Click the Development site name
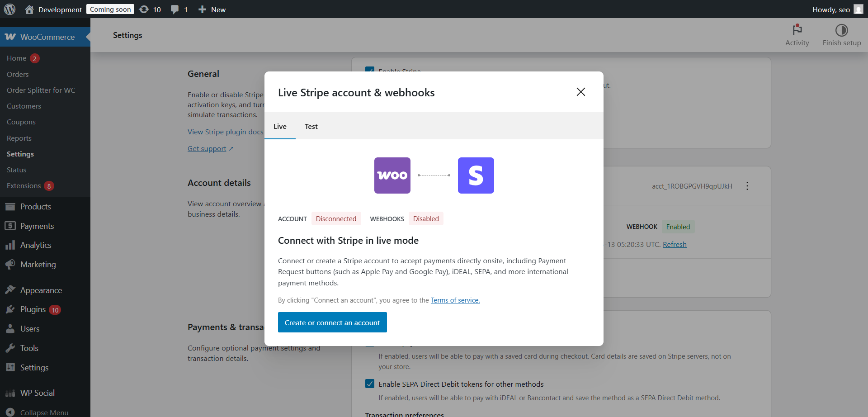Image resolution: width=868 pixels, height=417 pixels. pyautogui.click(x=60, y=9)
